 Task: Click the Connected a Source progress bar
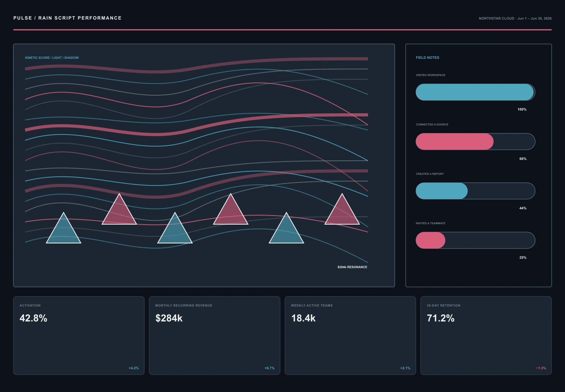[x=475, y=142]
